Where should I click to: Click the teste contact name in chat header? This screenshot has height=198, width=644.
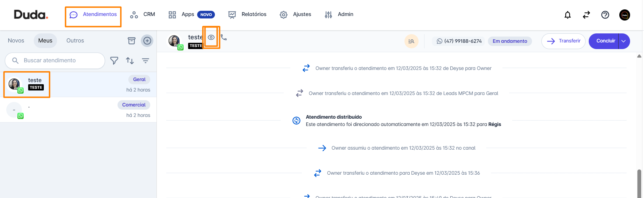195,37
